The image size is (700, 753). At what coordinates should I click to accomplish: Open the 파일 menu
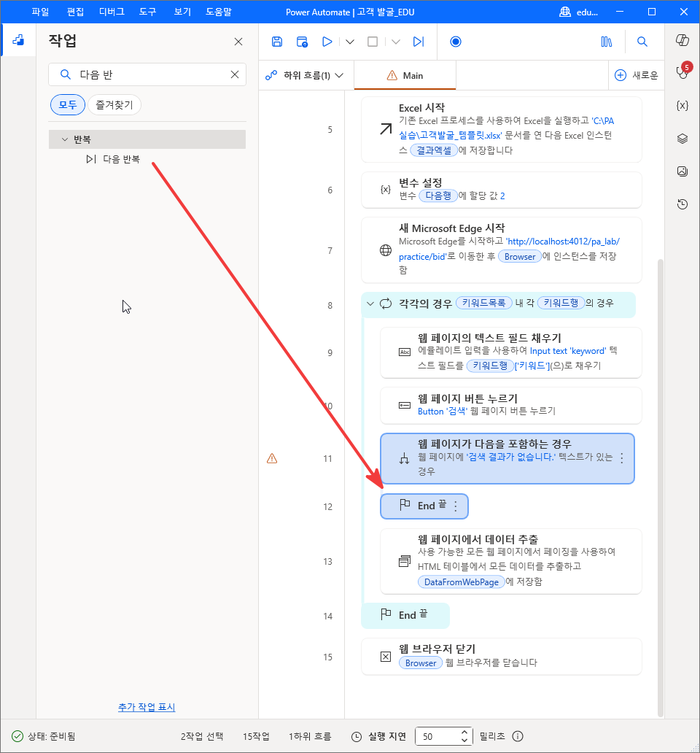[x=40, y=12]
